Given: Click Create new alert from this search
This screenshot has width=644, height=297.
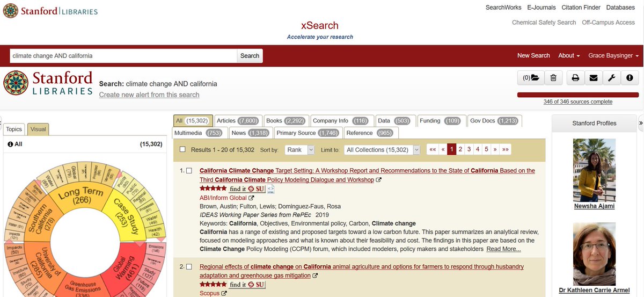Looking at the screenshot, I should [x=149, y=95].
